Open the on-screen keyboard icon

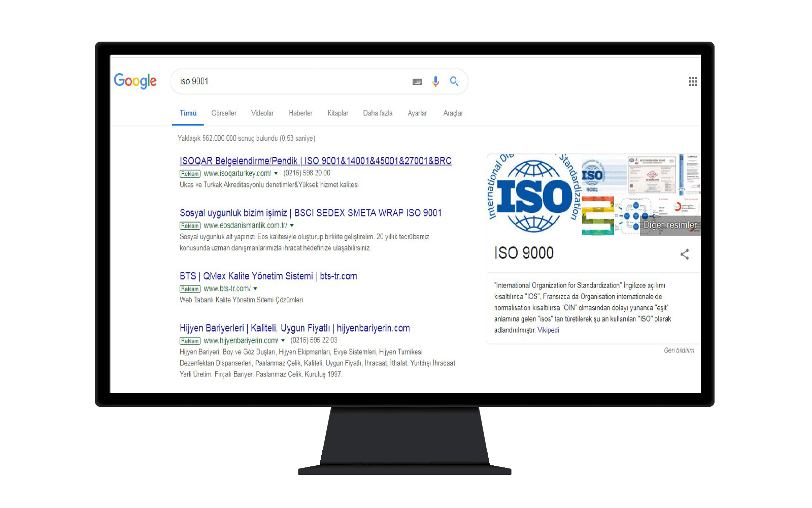point(417,82)
